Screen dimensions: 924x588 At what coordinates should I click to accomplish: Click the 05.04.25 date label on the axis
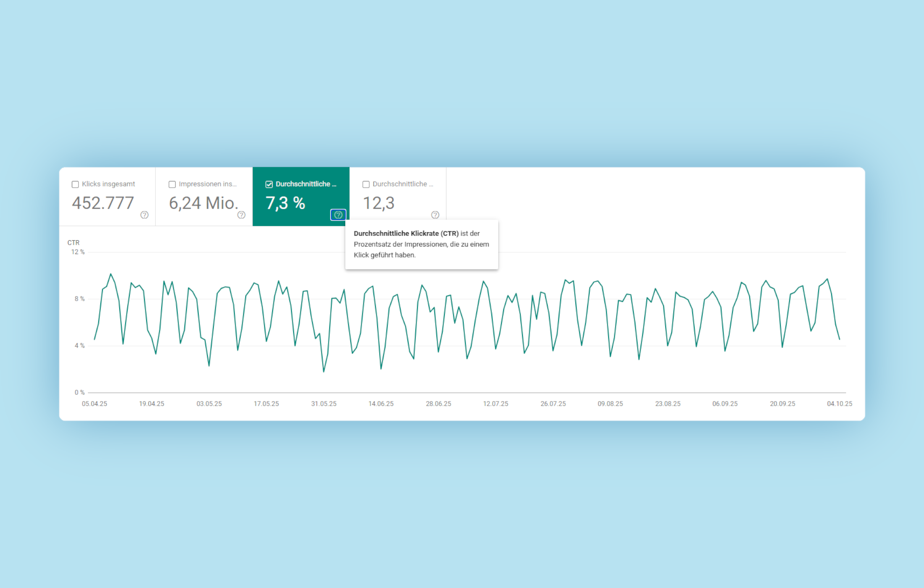[x=94, y=404]
